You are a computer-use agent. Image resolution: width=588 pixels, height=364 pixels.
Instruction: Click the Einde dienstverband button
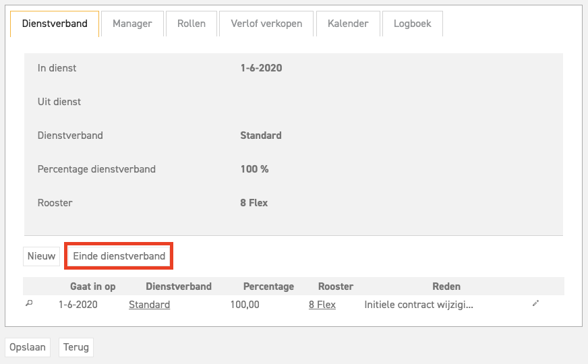(119, 256)
